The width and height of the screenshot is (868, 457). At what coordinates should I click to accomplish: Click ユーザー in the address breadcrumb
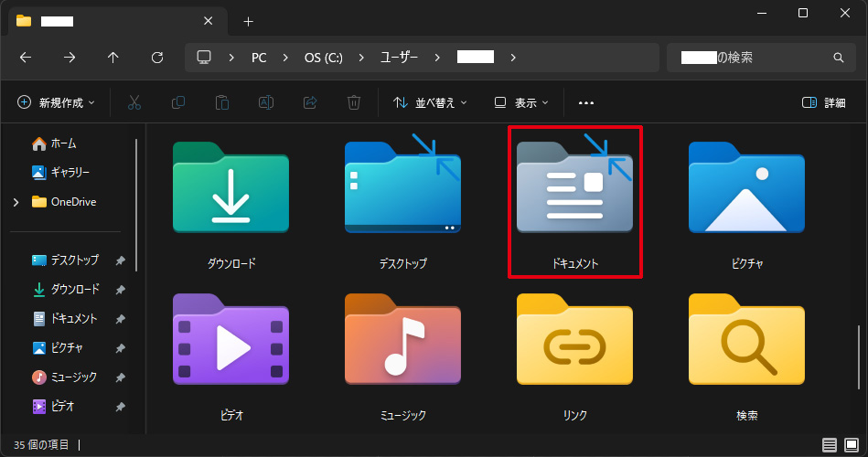click(x=399, y=58)
